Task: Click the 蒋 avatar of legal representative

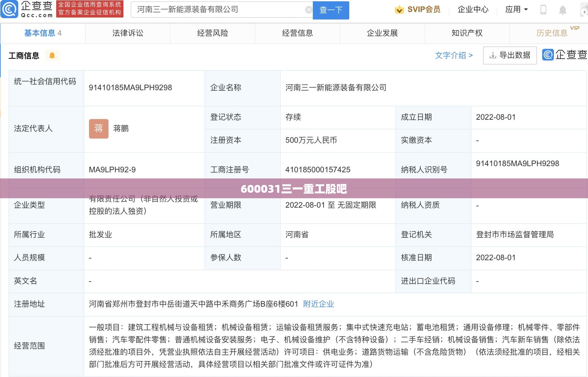Action: pos(99,129)
